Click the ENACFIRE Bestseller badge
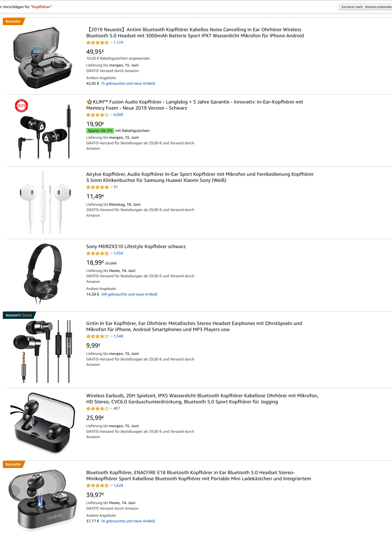Viewport: 392px width, 534px height. [13, 464]
